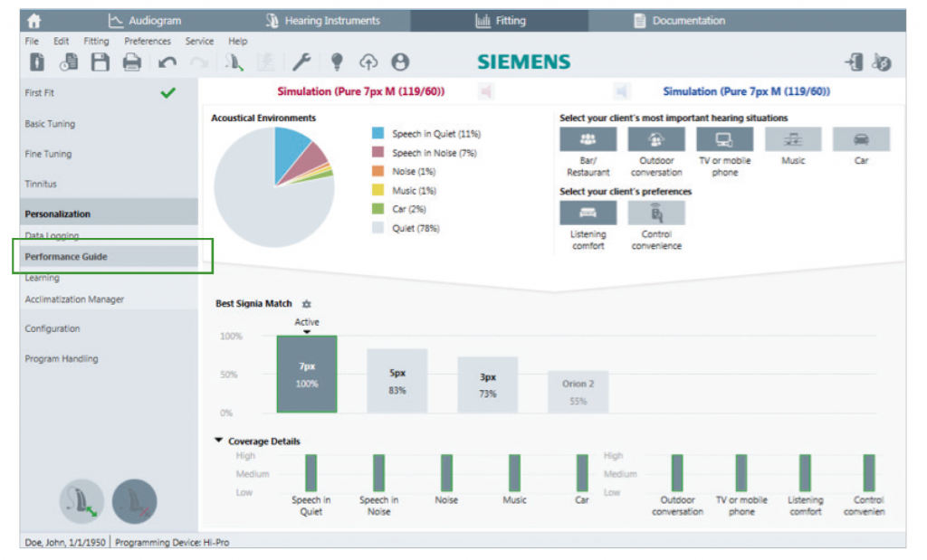Open the Audiogram tab
927x560 pixels.
point(145,21)
